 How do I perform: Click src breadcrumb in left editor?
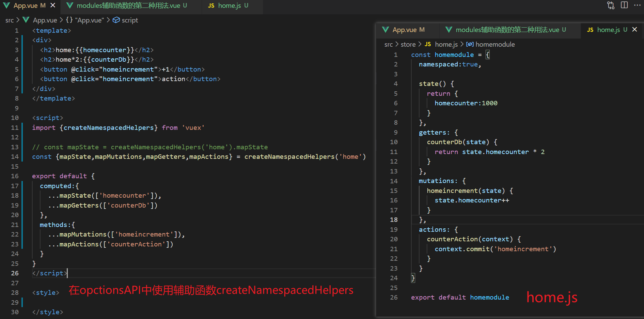click(10, 20)
